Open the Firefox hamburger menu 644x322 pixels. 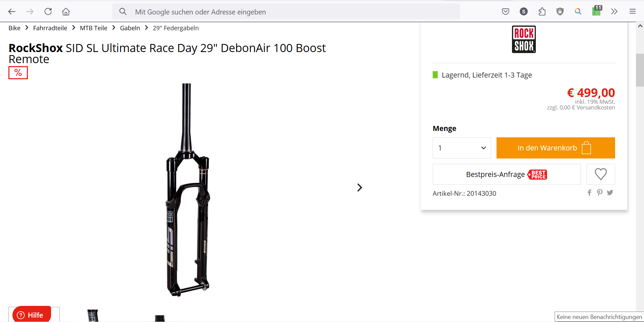pos(632,11)
